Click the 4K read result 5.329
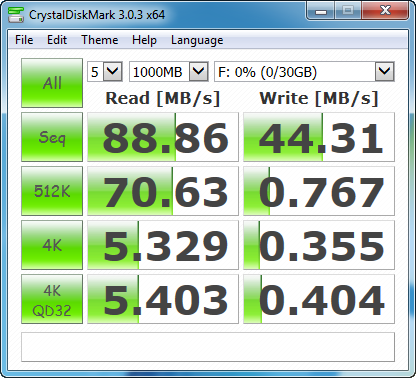 coord(163,245)
